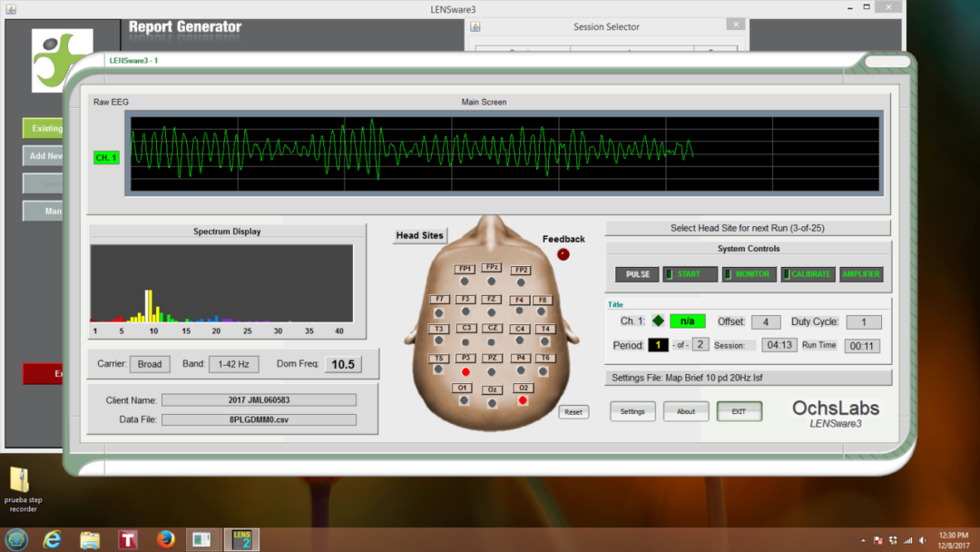Image resolution: width=980 pixels, height=552 pixels.
Task: Click the red Feedback indicator light
Action: (563, 254)
